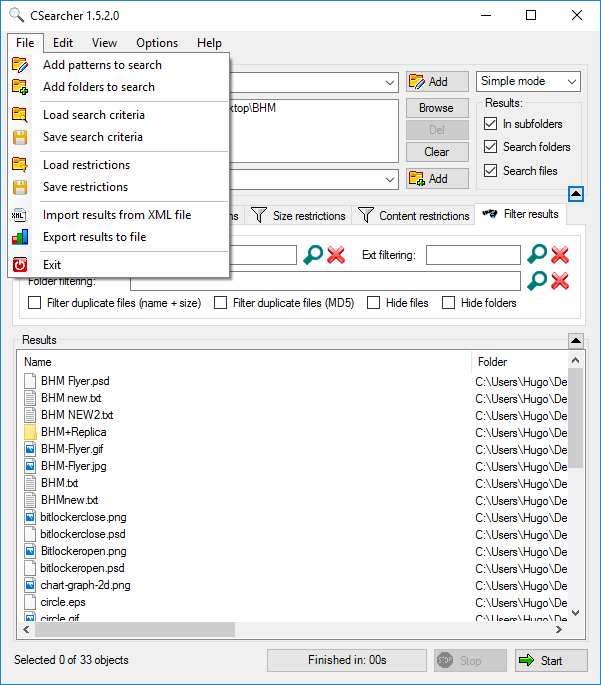
Task: Click the text file icon of BHM.txt
Action: coord(30,483)
